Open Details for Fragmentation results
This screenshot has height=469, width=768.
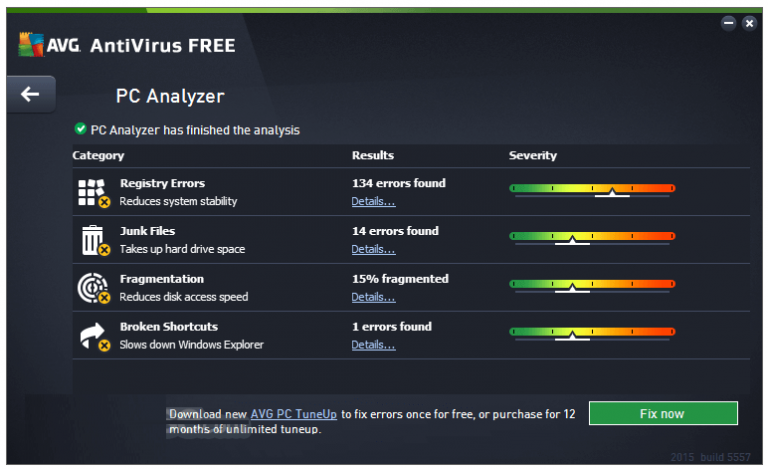(373, 297)
